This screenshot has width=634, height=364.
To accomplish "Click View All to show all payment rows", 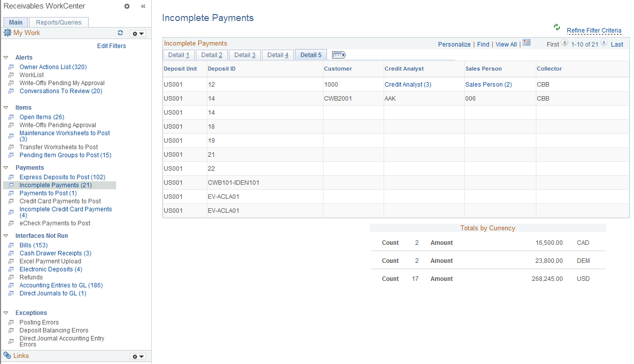I will (506, 44).
